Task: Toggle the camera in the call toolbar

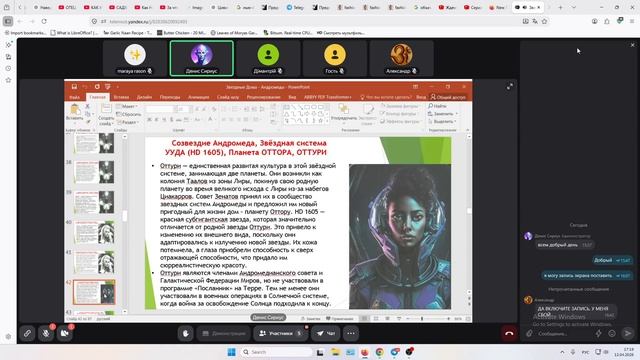Action: (65, 333)
